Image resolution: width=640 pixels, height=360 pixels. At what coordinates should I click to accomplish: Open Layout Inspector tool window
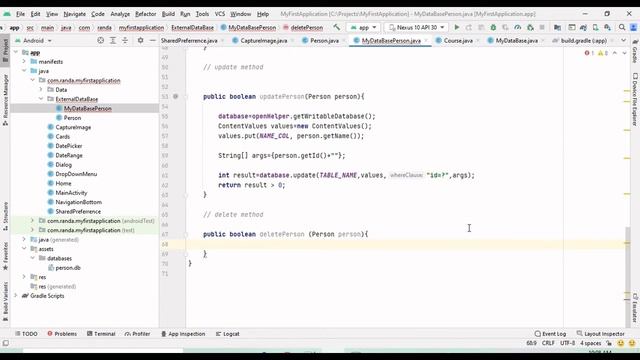coord(600,333)
